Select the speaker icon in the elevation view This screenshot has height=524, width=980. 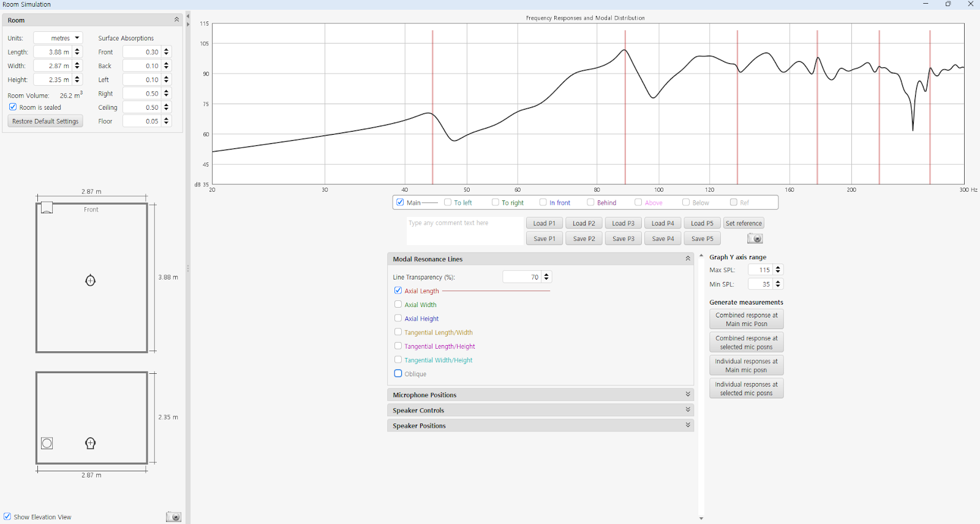[47, 443]
